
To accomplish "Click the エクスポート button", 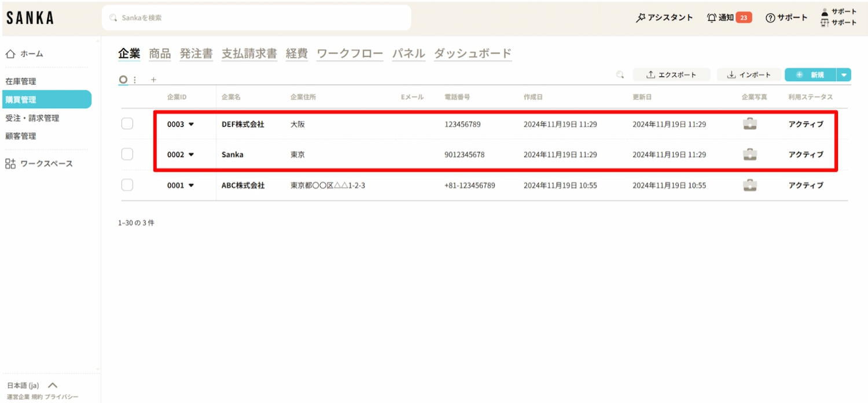I will coord(671,75).
